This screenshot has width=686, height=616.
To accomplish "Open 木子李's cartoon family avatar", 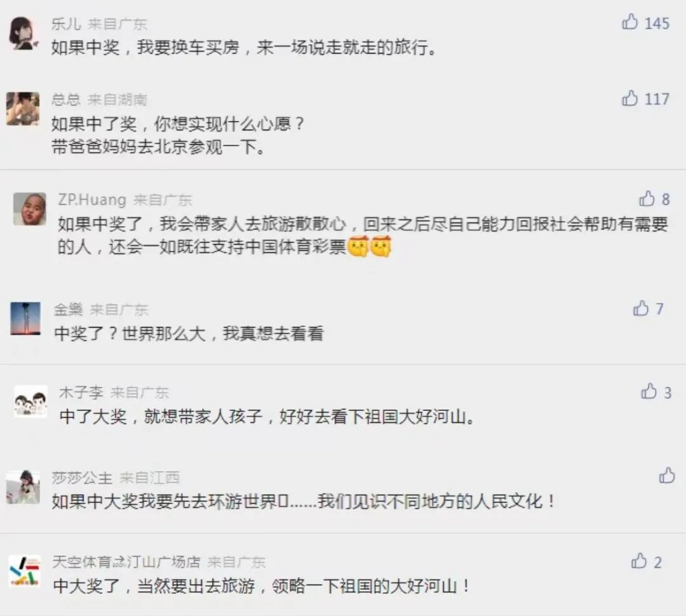I will (x=30, y=401).
